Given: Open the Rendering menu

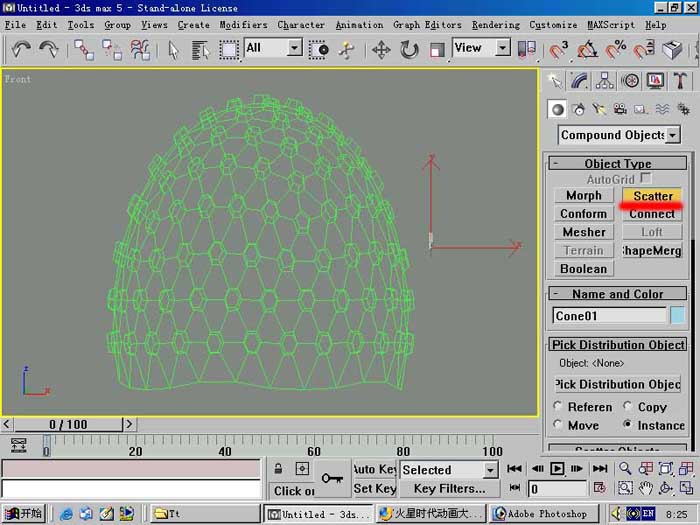Looking at the screenshot, I should tap(496, 25).
